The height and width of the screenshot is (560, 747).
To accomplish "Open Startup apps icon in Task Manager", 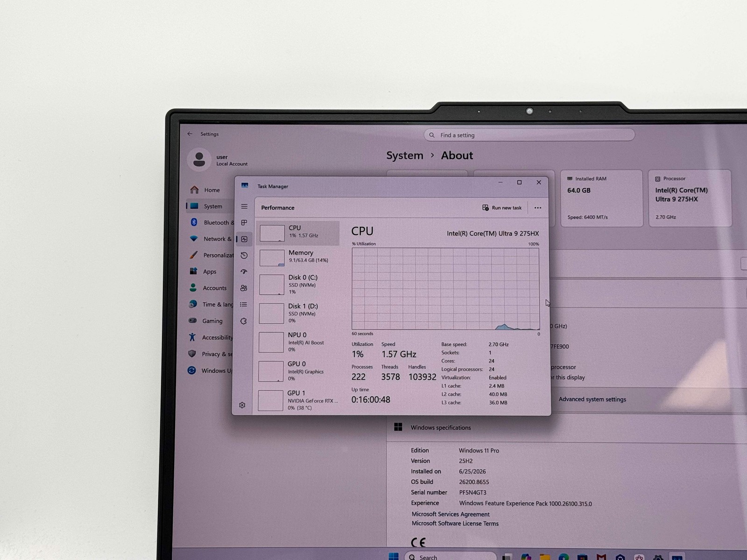I will [244, 272].
